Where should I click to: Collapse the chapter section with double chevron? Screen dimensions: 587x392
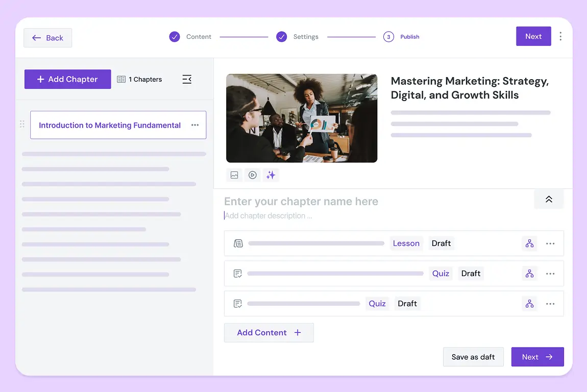tap(549, 199)
